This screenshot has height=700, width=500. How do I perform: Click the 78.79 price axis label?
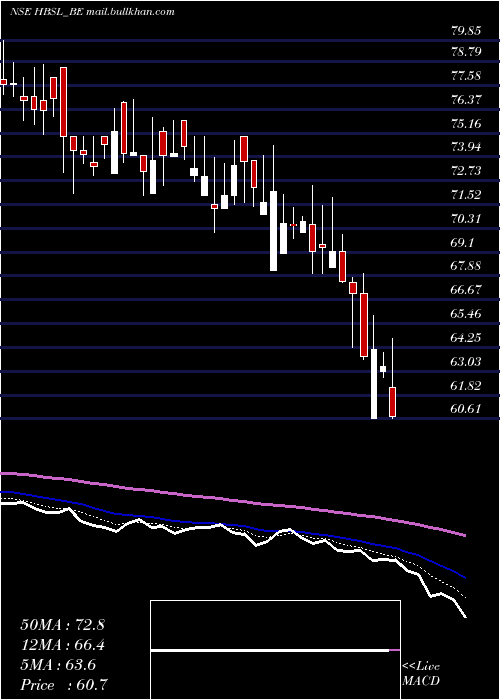coord(466,52)
